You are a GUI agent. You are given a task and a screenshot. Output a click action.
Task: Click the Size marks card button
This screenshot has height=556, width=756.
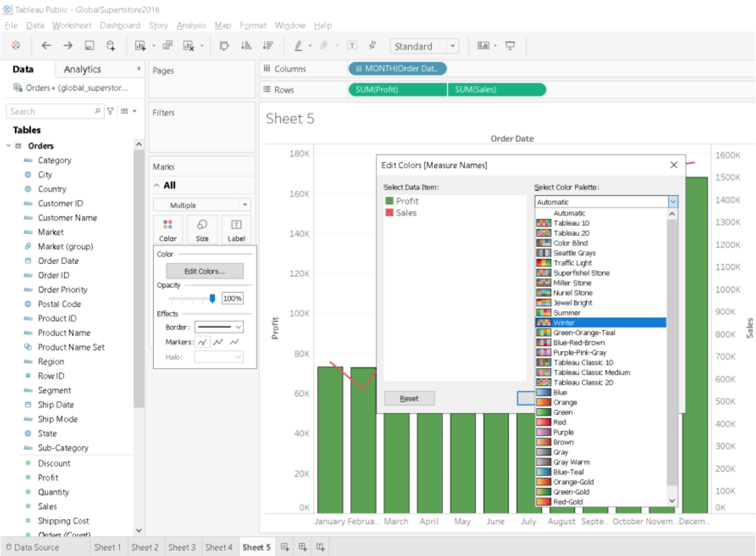coord(202,230)
